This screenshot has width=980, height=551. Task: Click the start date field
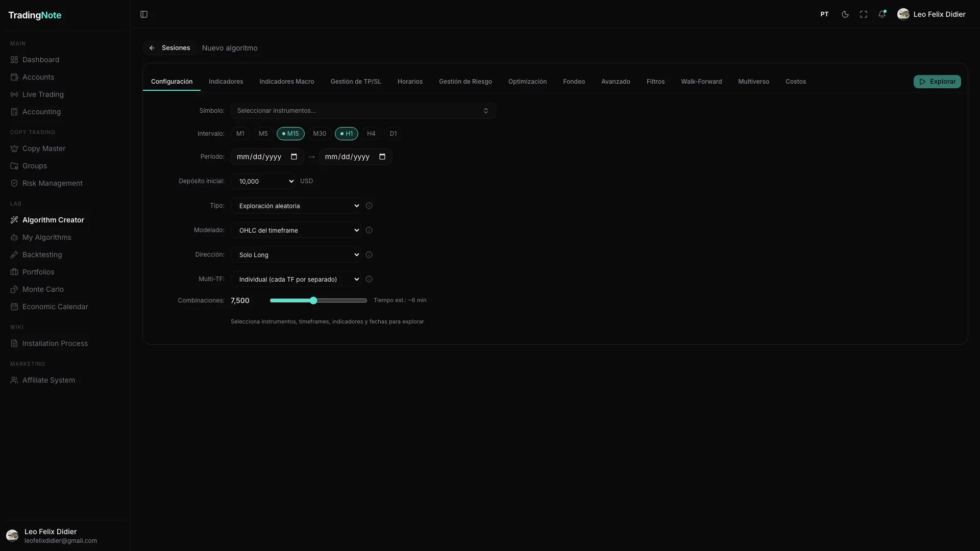pos(267,157)
